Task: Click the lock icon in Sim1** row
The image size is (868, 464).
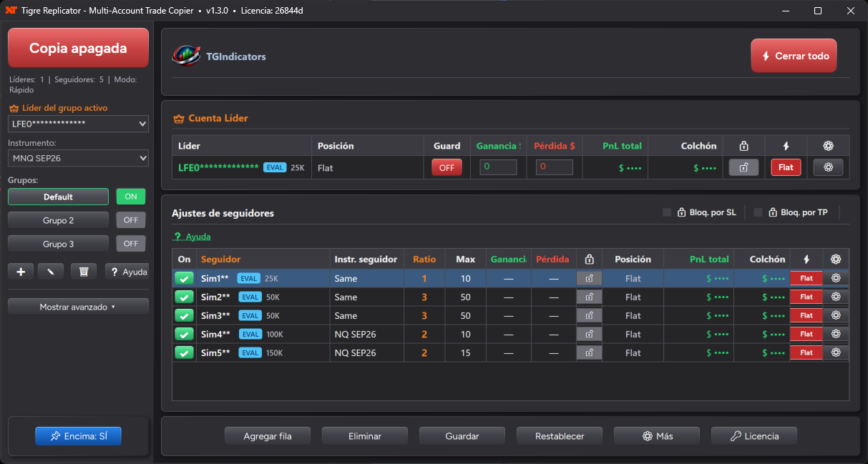Action: (x=589, y=278)
